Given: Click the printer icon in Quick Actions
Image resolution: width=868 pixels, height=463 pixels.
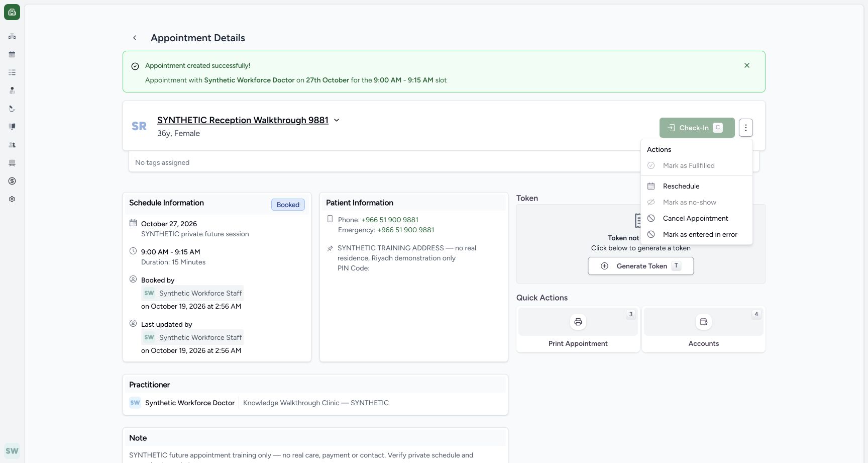Looking at the screenshot, I should (x=578, y=322).
